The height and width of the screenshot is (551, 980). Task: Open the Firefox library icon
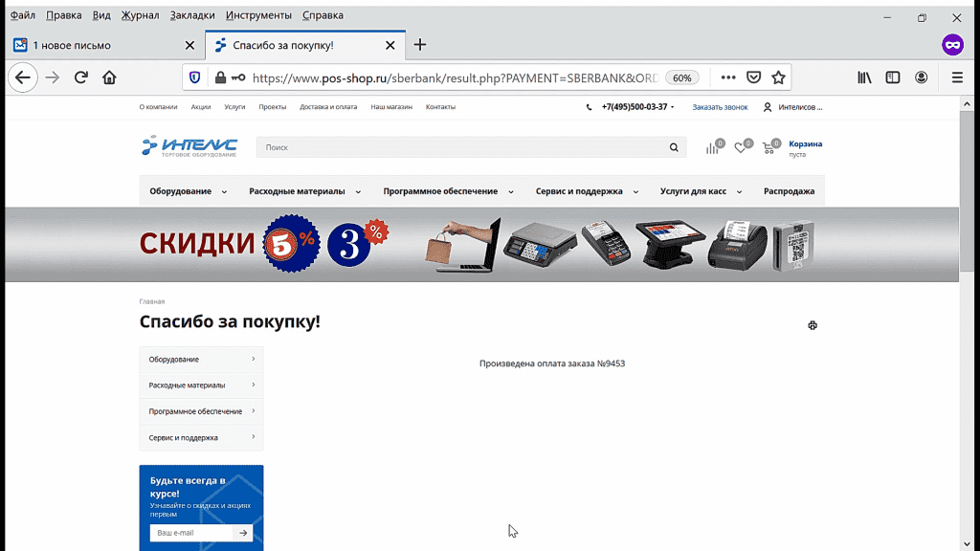click(864, 77)
